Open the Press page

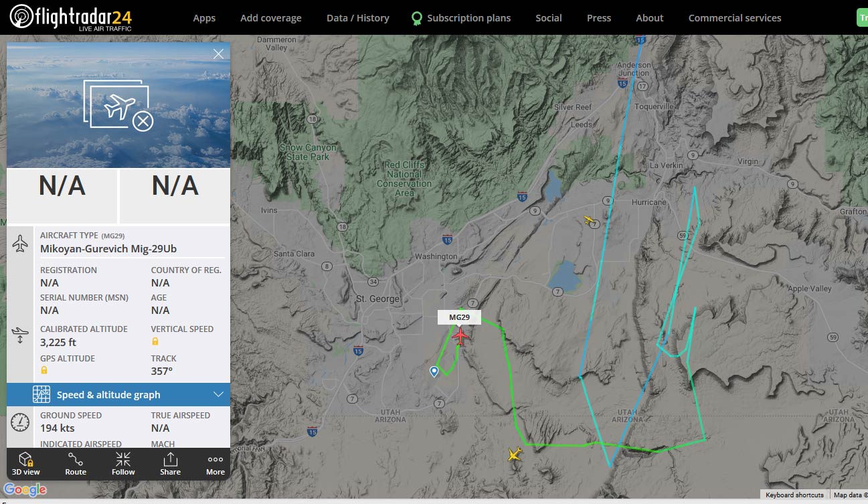pyautogui.click(x=599, y=18)
